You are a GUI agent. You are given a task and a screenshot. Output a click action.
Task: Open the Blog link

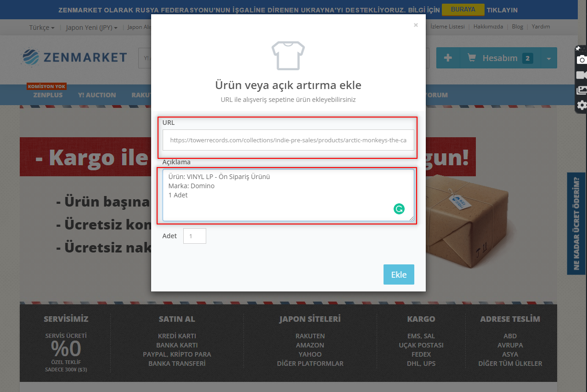click(x=518, y=27)
